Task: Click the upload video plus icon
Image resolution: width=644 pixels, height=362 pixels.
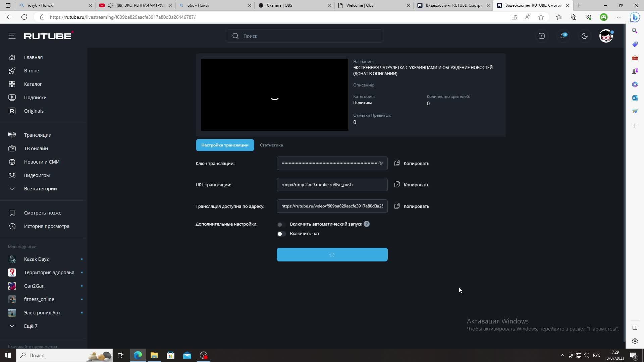Action: (541, 36)
